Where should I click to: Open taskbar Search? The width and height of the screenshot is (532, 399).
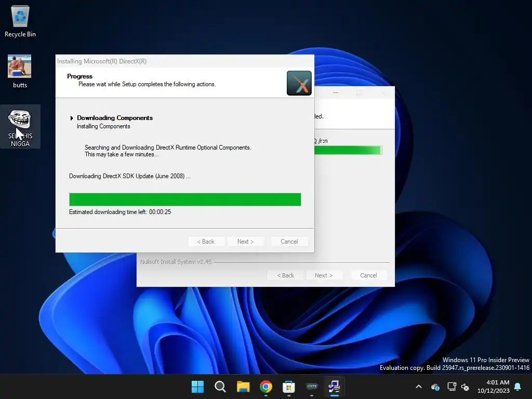[220, 387]
